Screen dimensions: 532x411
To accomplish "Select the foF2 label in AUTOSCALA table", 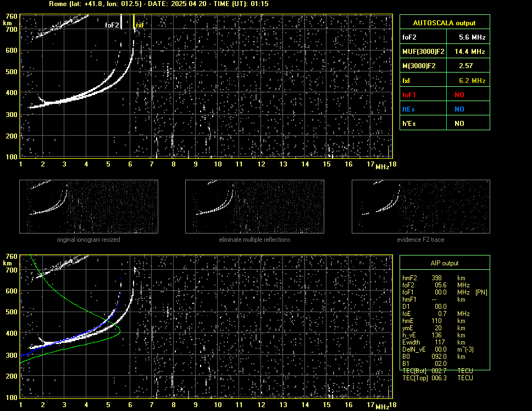I will (409, 37).
